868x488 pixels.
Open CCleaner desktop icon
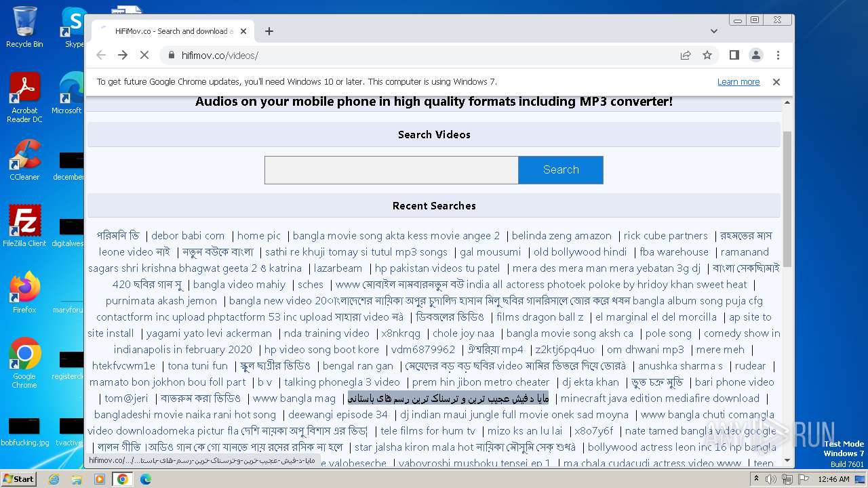[x=24, y=160]
